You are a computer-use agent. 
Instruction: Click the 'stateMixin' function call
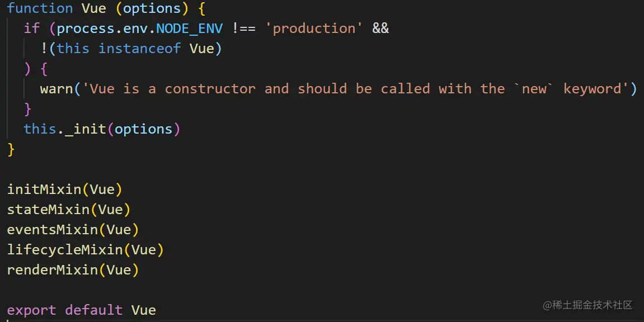point(48,210)
